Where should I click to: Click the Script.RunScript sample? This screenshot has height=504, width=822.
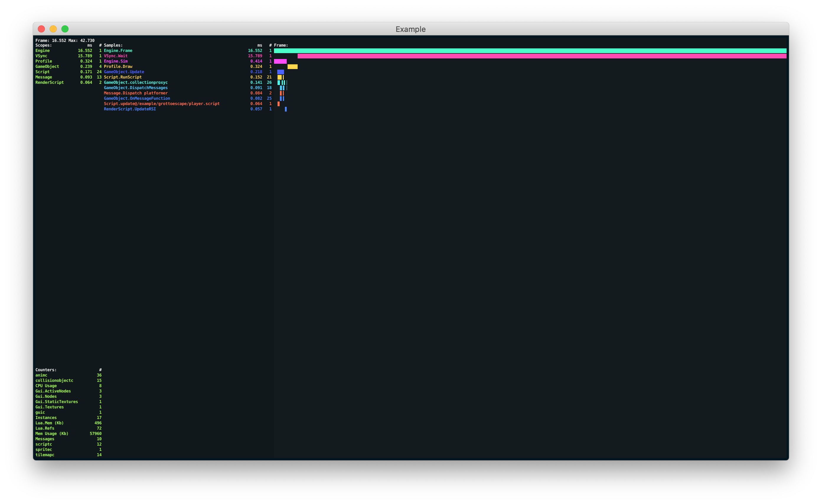pyautogui.click(x=123, y=77)
